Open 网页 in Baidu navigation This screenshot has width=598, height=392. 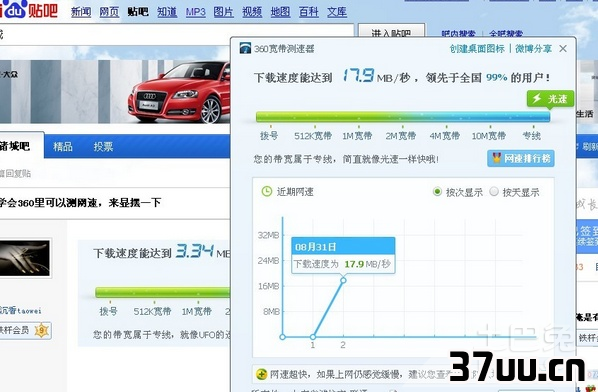point(109,12)
